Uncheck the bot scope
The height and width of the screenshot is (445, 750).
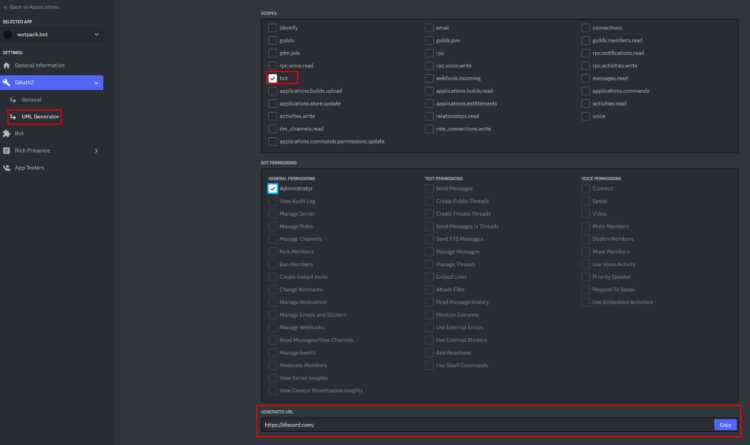273,78
